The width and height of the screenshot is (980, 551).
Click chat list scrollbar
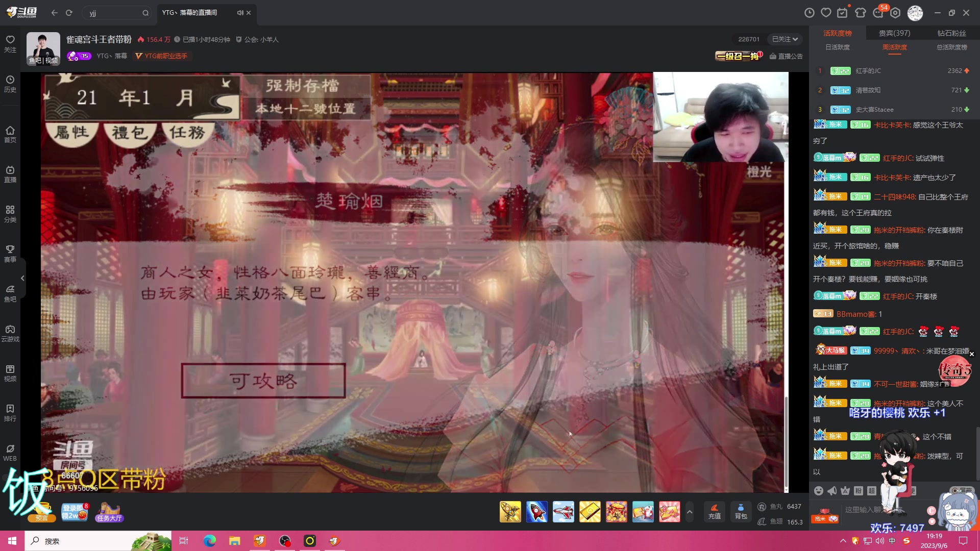[977, 453]
